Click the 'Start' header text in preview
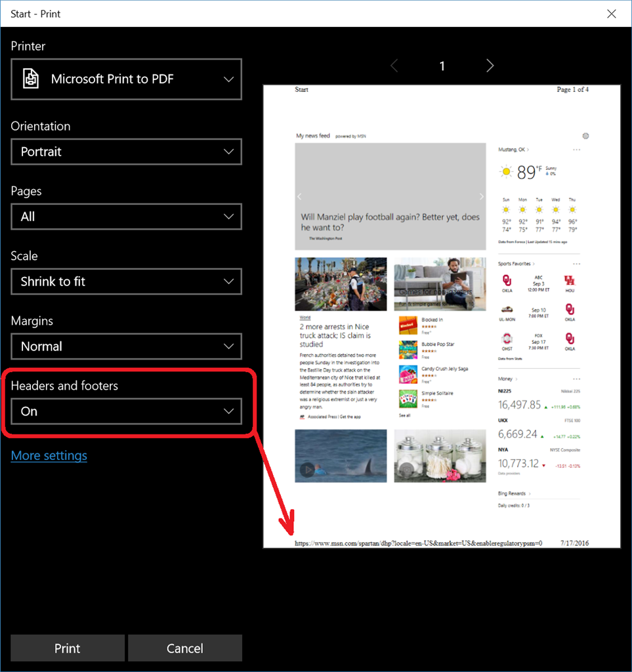Image resolution: width=632 pixels, height=672 pixels. coord(301,89)
